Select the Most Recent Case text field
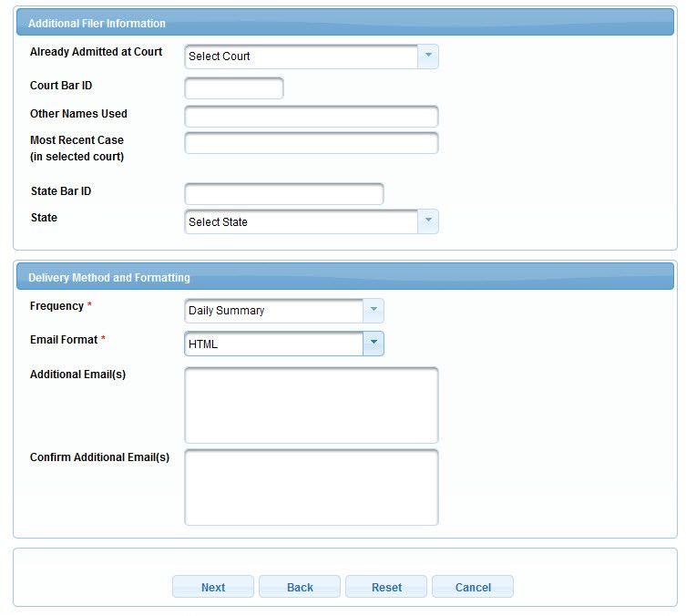 [311, 143]
